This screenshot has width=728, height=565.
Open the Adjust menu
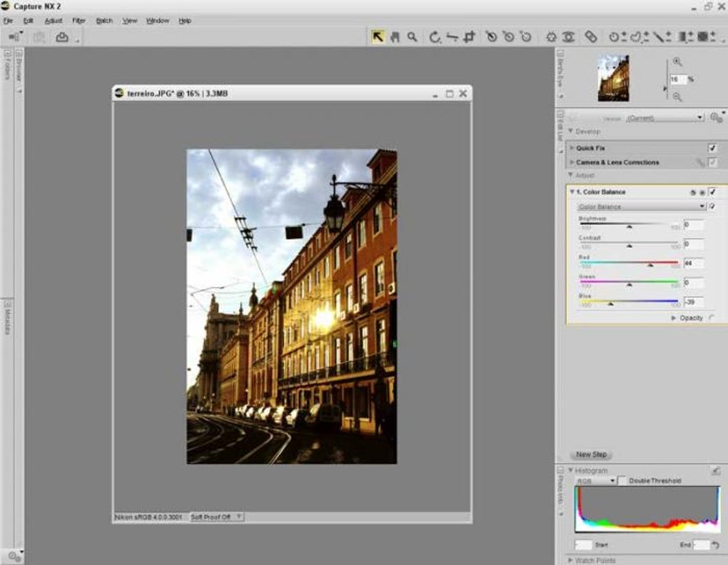click(54, 21)
